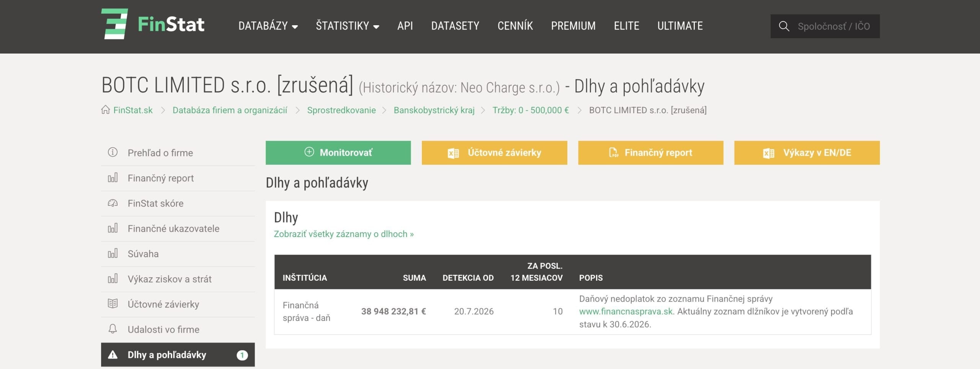Click the chart icon beside Finančný report sidebar item
This screenshot has height=369, width=980.
point(113,177)
